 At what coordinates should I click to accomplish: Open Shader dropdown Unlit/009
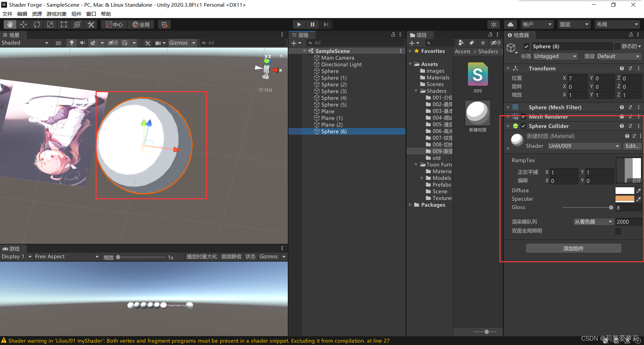tap(584, 146)
